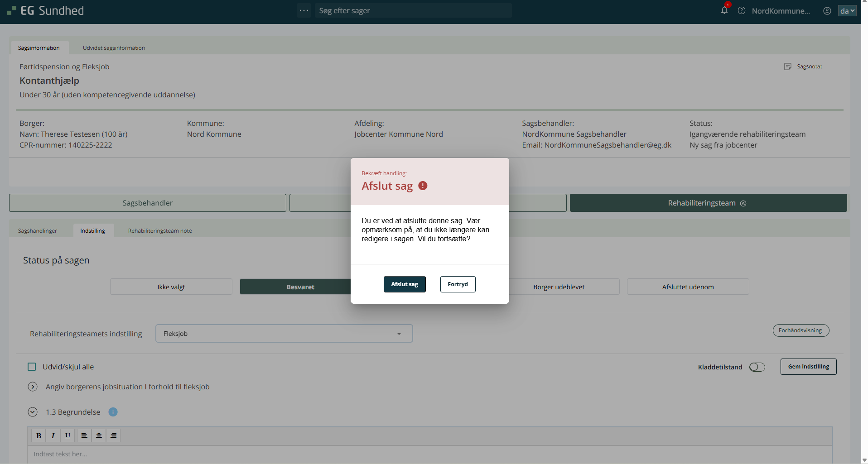This screenshot has height=464, width=868.
Task: Open the Sagsnotat note icon
Action: pos(788,67)
